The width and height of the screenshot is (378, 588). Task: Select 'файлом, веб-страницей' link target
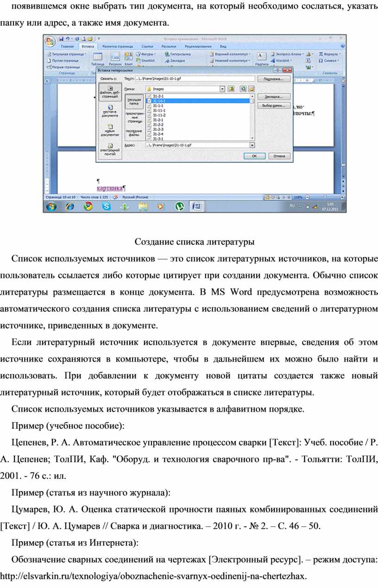coord(110,93)
